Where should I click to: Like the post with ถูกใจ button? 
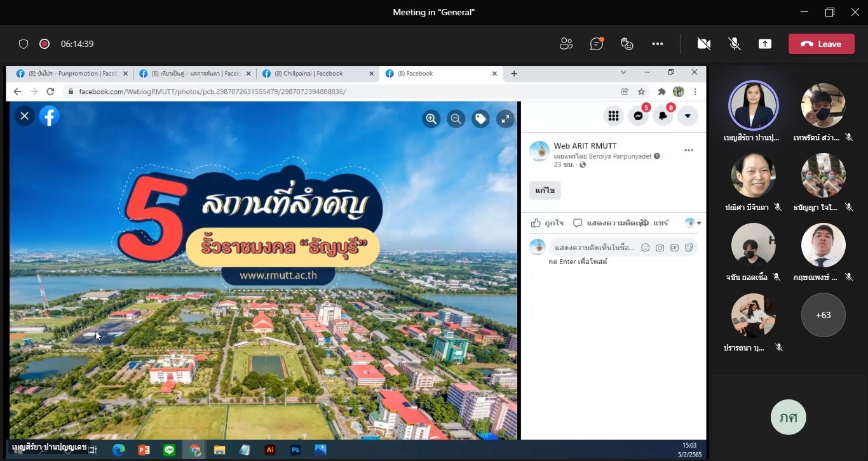pos(547,223)
